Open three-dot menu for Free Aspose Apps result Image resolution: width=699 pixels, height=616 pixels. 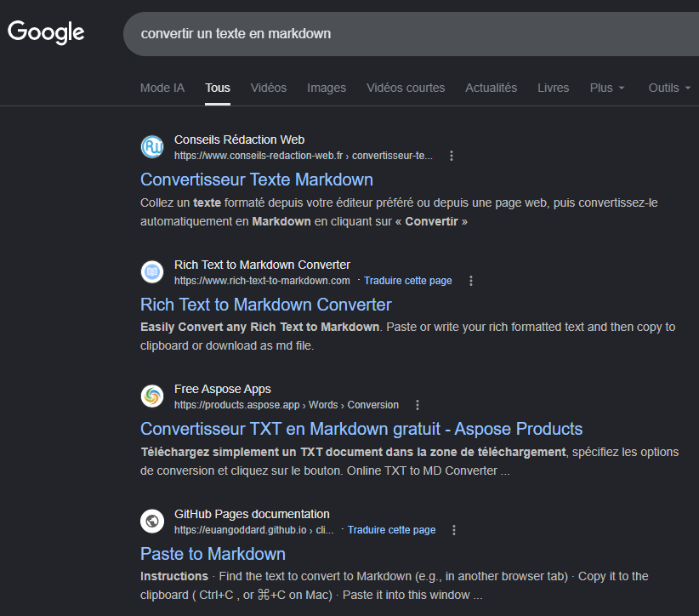point(418,405)
